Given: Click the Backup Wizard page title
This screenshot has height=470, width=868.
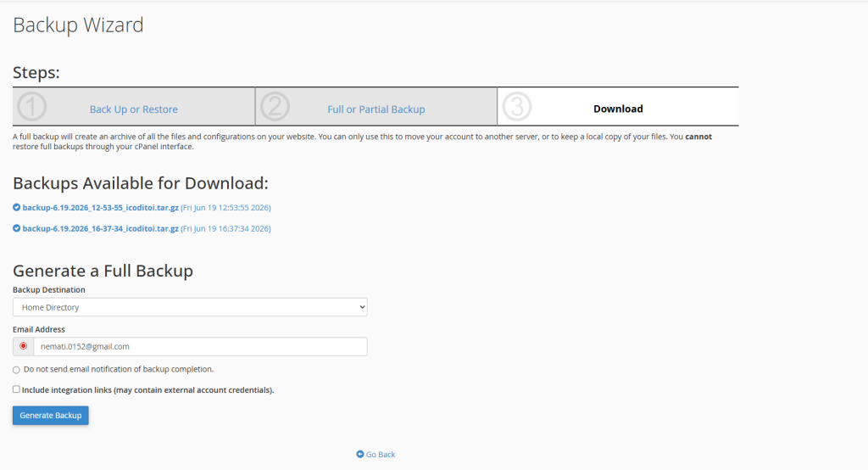Looking at the screenshot, I should (78, 25).
